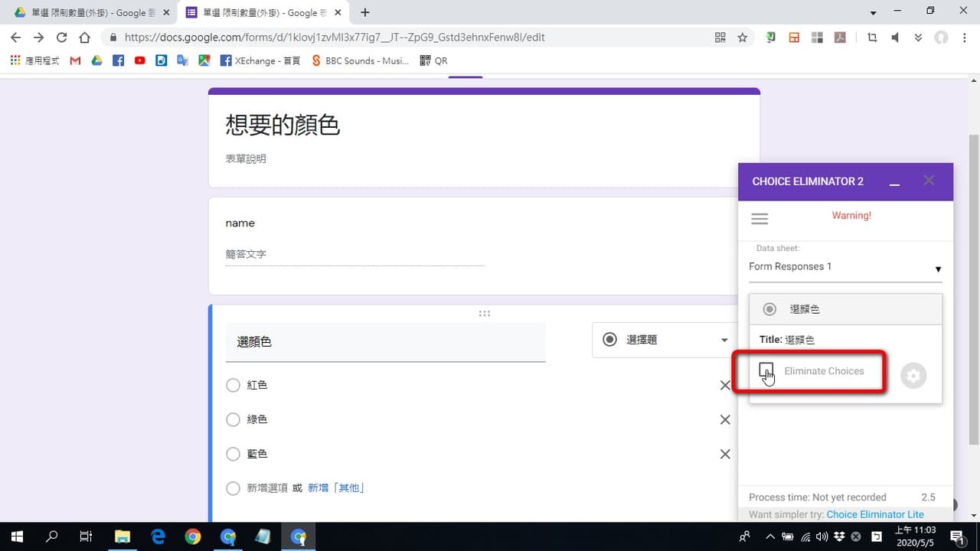Viewport: 980px width, 551px height.
Task: Open the Choice Eliminator Lite link
Action: [875, 514]
